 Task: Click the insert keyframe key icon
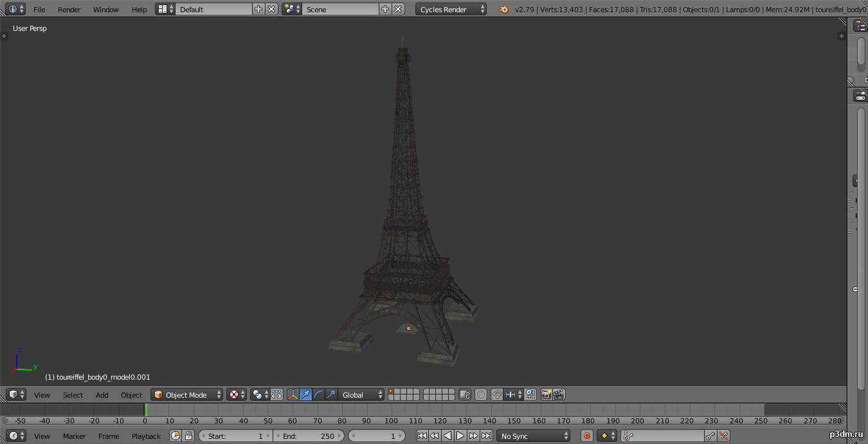[710, 436]
